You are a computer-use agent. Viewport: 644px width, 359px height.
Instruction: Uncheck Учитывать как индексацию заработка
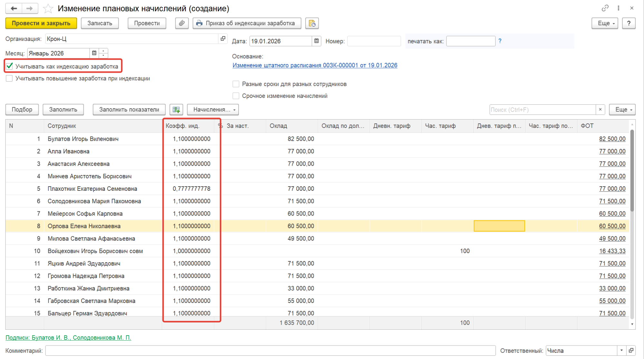tap(10, 66)
